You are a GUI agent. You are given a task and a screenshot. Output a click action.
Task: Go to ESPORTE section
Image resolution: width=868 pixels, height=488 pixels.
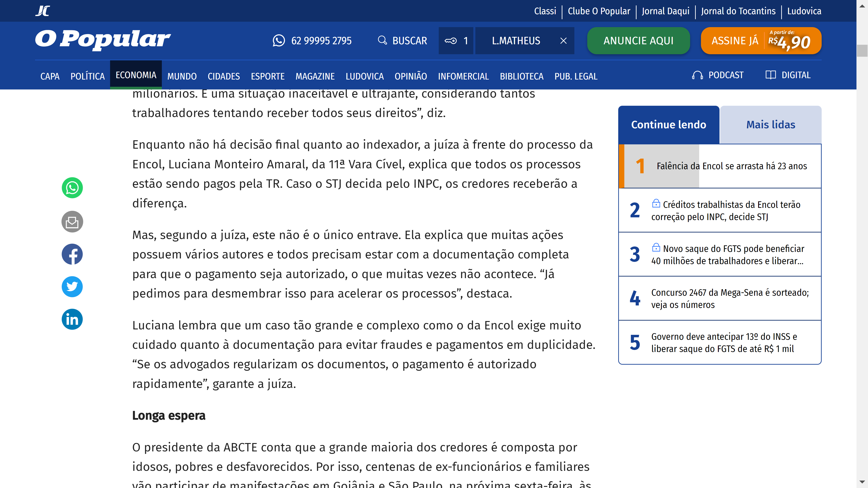coord(268,76)
